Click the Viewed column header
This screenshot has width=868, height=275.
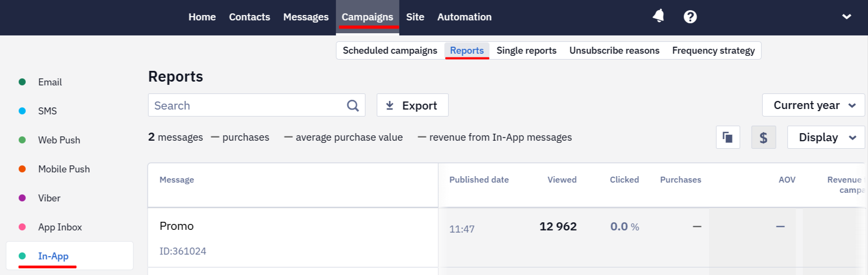click(x=562, y=180)
